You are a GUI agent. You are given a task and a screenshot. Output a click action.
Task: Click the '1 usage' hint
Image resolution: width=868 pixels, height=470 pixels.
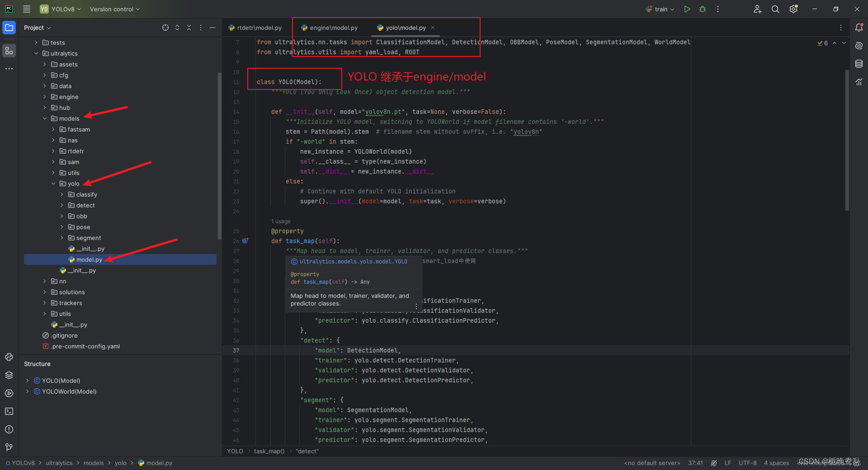point(281,221)
